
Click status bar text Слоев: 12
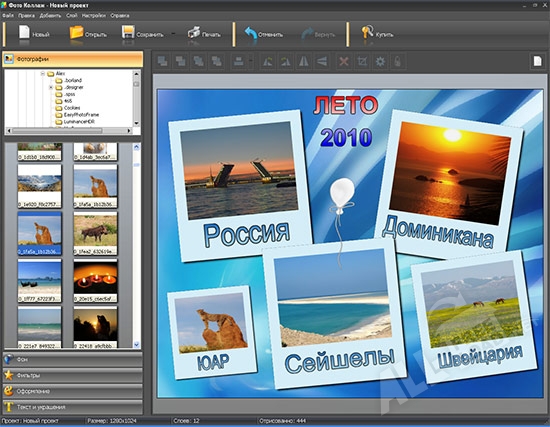186,421
